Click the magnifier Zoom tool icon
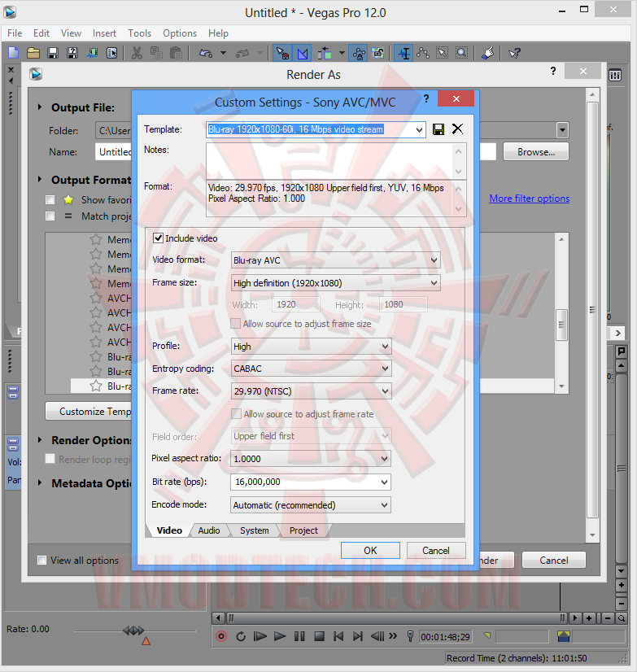 (x=461, y=53)
